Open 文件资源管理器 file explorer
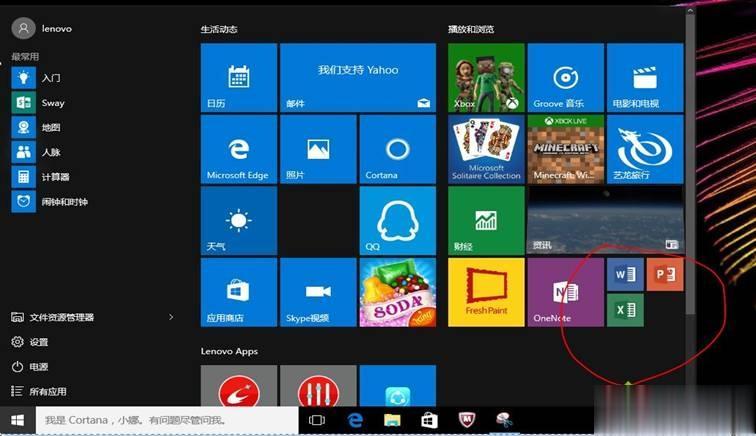 53,317
